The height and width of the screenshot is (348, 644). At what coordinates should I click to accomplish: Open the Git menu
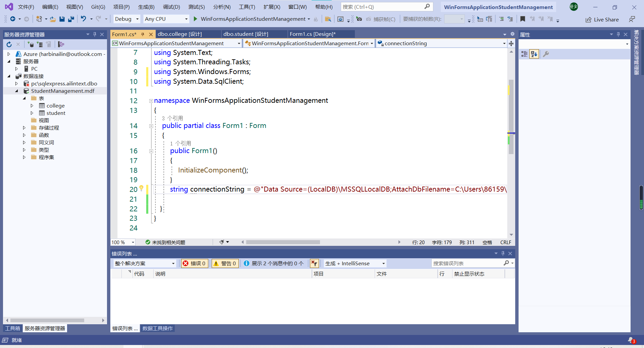coord(98,7)
